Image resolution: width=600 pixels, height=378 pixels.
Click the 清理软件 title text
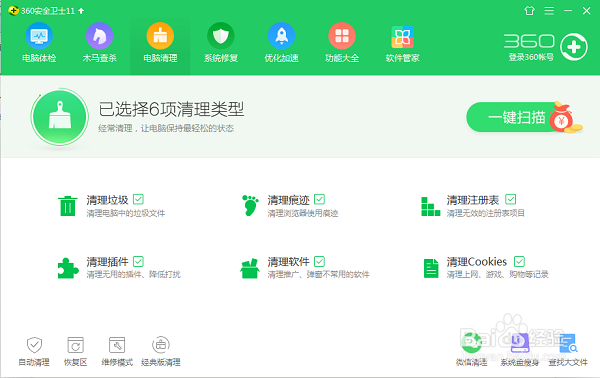(289, 262)
